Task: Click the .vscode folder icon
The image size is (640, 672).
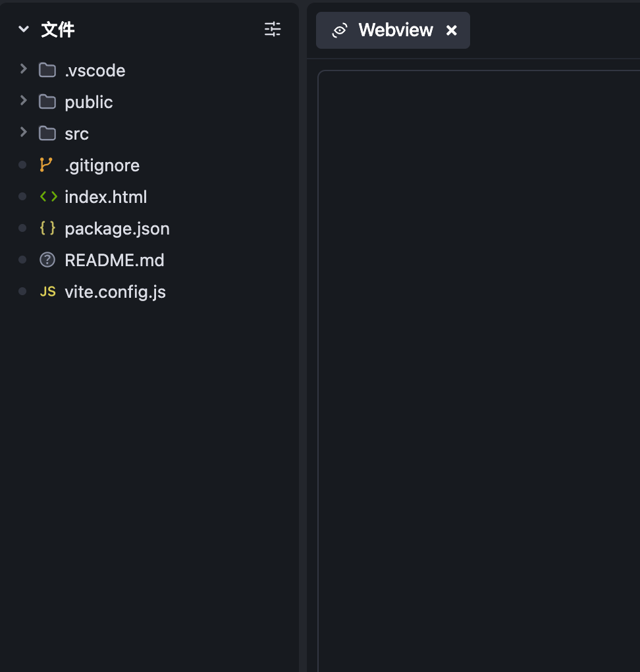Action: [x=47, y=70]
